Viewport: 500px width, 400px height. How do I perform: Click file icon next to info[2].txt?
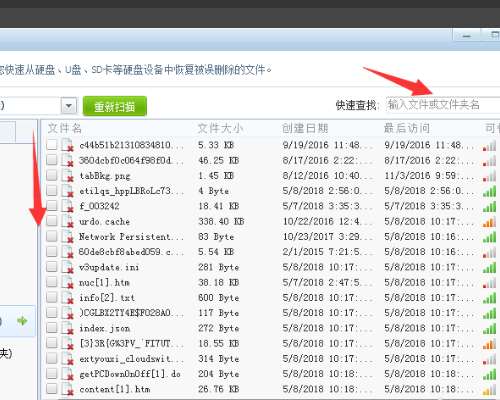(x=67, y=297)
